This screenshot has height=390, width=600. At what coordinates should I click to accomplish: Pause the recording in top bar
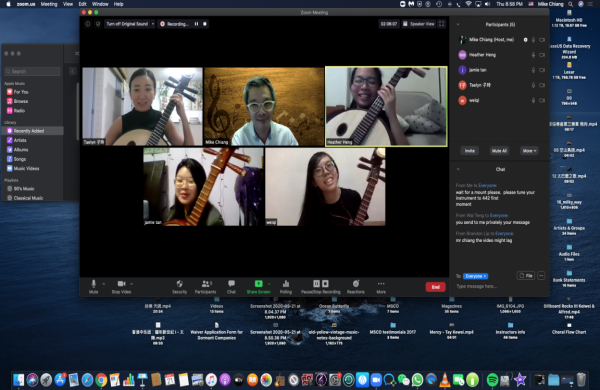click(196, 24)
